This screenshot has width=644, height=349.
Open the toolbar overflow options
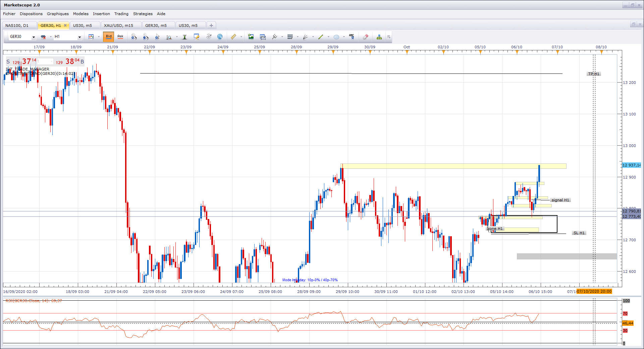coord(389,37)
